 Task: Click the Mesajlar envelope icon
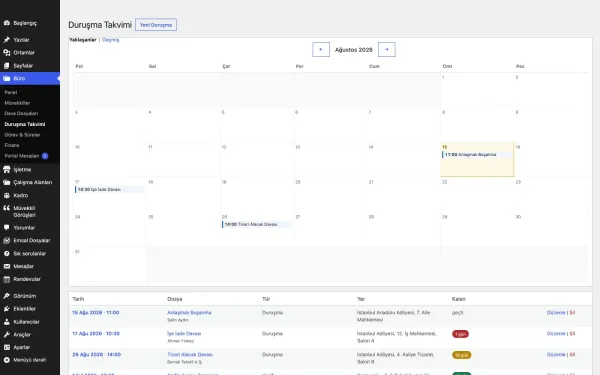(7, 266)
